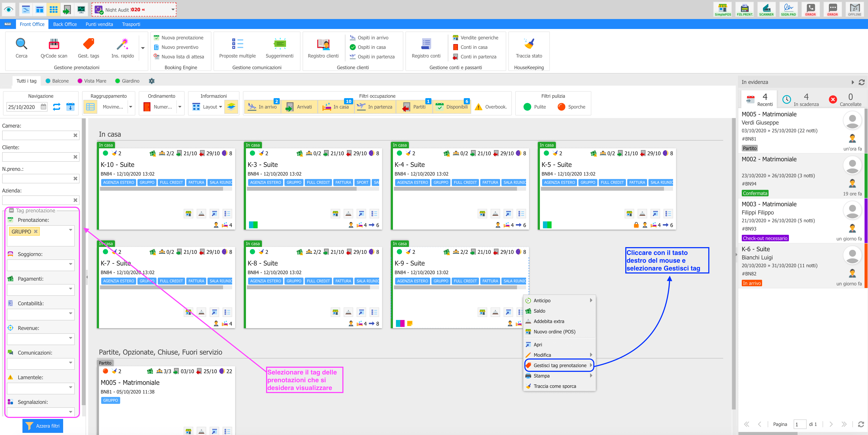Click Registro clienti icon
Viewport: 868px width, 435px height.
[323, 44]
